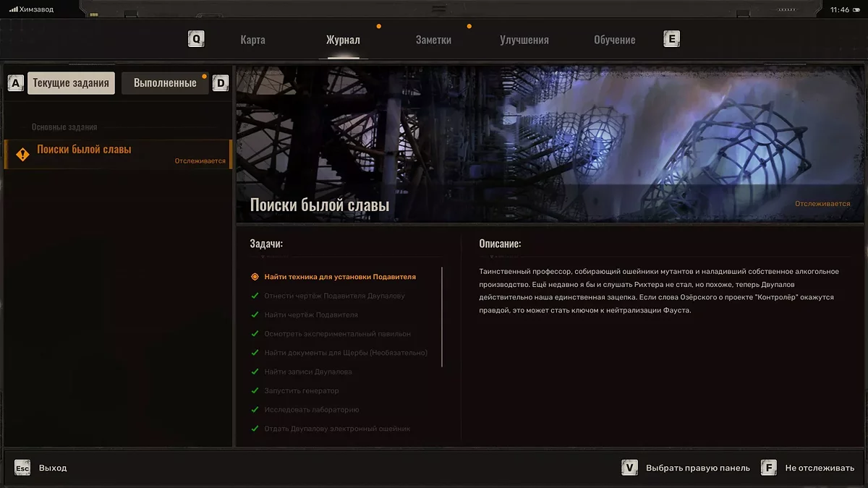The width and height of the screenshot is (868, 488).
Task: Switch to the Заметки tab
Action: (x=433, y=40)
